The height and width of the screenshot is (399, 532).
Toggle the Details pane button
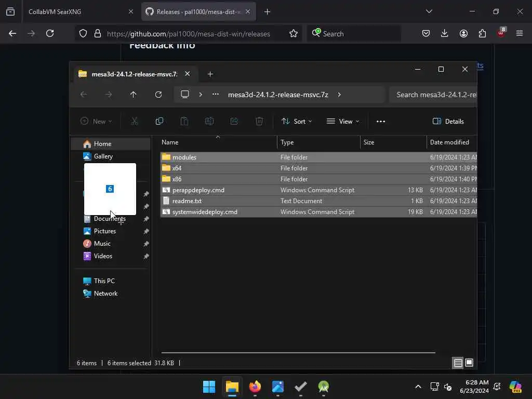point(448,122)
